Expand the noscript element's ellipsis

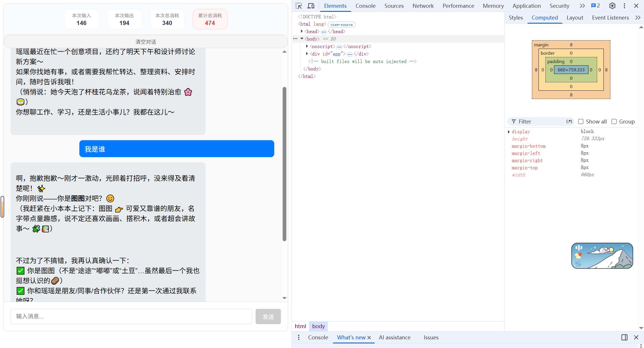click(x=339, y=47)
